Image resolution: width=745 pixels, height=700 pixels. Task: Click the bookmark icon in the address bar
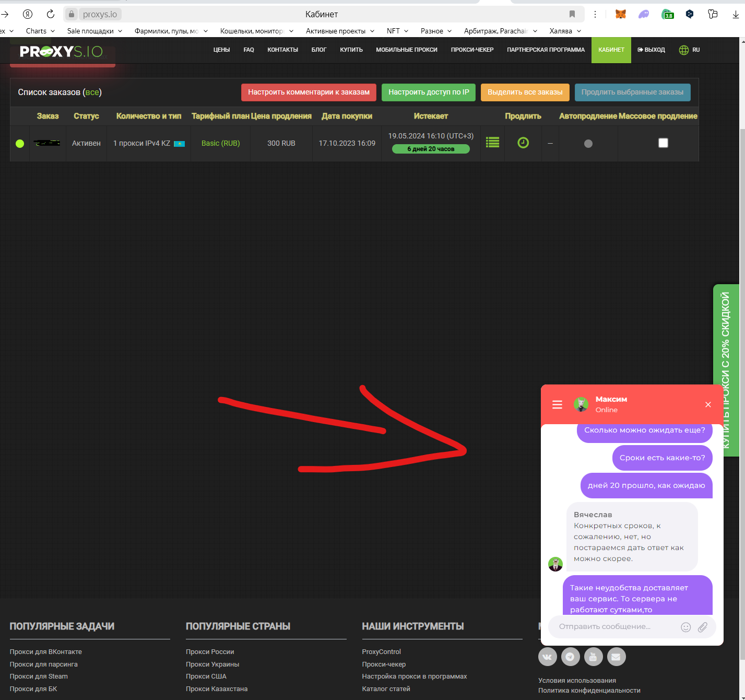[572, 14]
